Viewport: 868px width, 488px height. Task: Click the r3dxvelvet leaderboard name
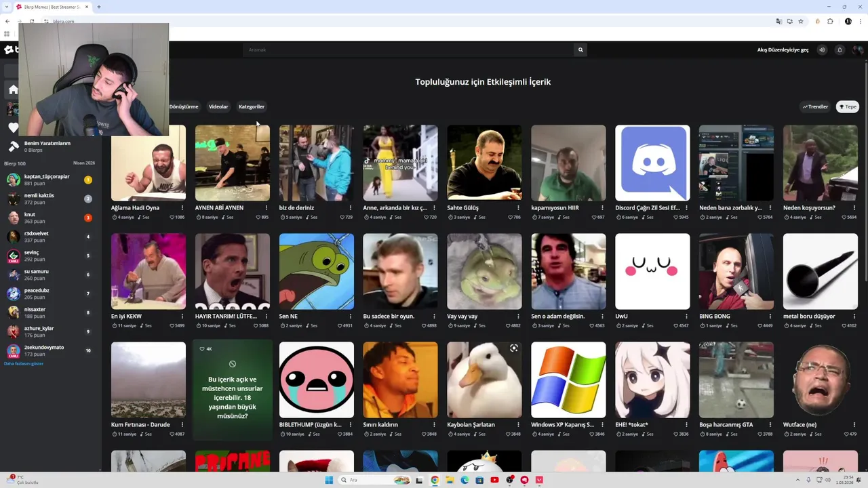point(37,233)
